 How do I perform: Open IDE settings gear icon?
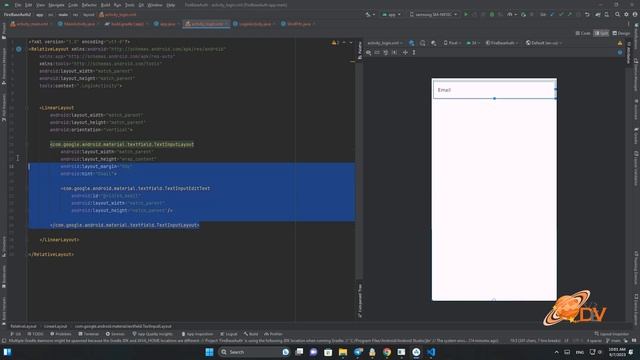626,15
